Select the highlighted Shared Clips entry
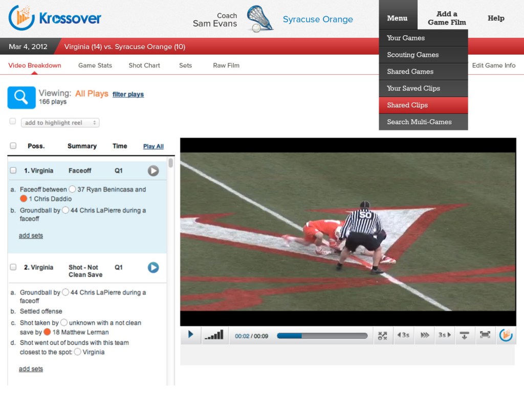 click(423, 105)
